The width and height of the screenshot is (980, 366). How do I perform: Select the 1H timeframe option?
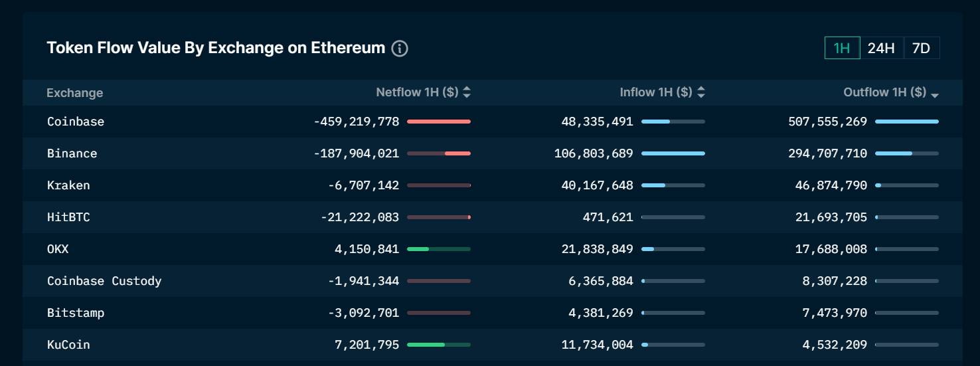coord(842,48)
